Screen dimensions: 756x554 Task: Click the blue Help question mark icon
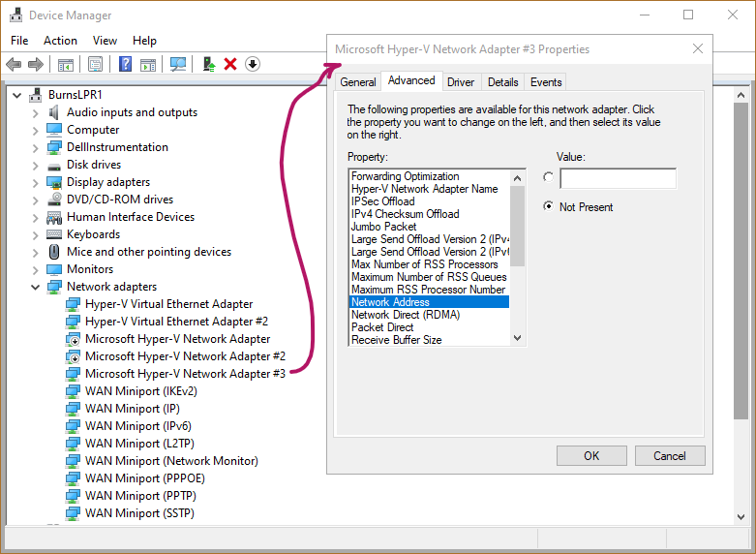(126, 64)
